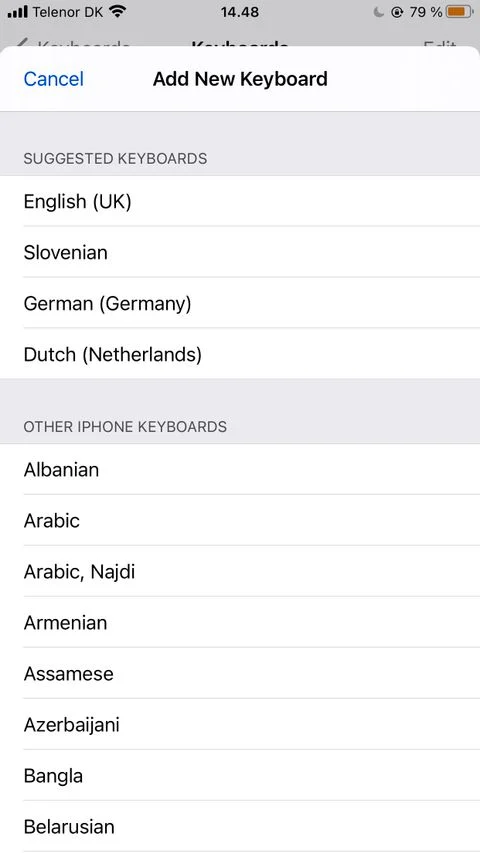Tap the cellular signal bars icon
Screen dimensions: 480x853
[x=17, y=11]
